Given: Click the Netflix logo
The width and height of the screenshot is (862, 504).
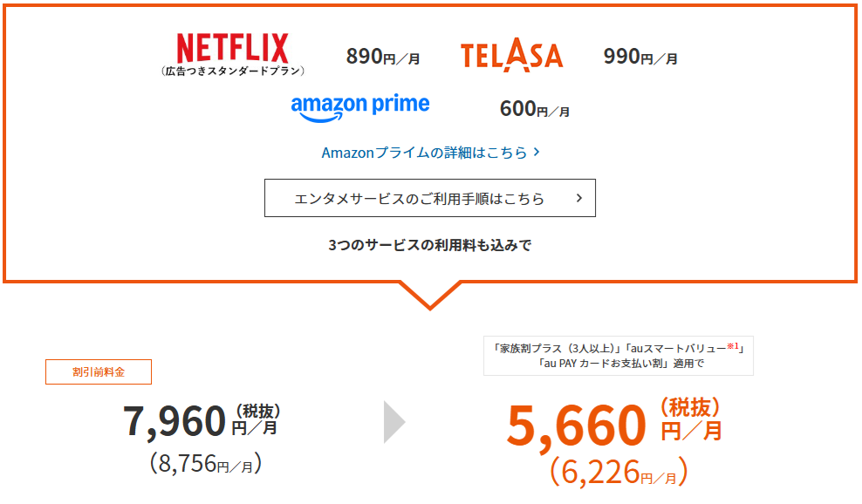Looking at the screenshot, I should (232, 47).
